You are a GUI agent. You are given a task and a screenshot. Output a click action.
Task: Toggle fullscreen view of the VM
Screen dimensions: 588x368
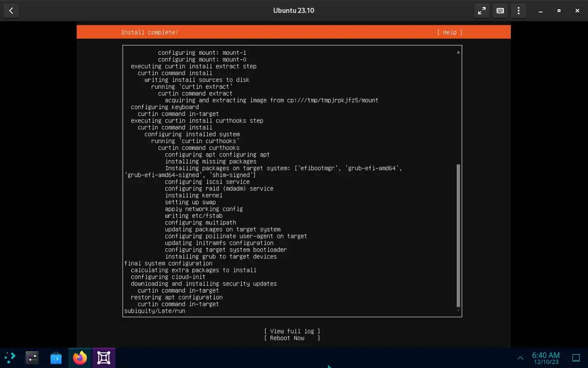pos(481,11)
